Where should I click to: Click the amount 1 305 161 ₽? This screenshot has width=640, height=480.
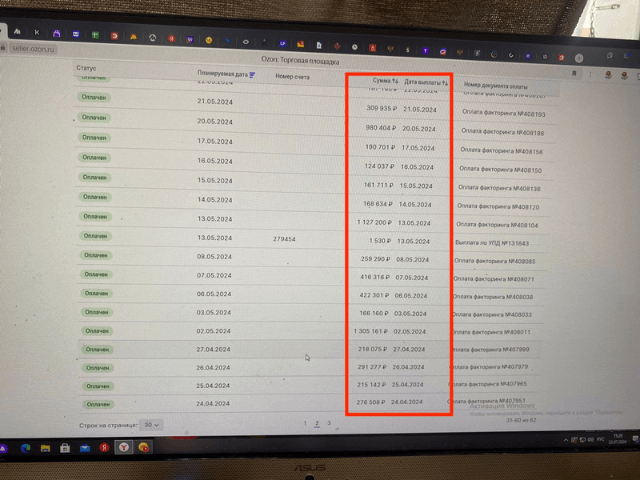pyautogui.click(x=371, y=331)
